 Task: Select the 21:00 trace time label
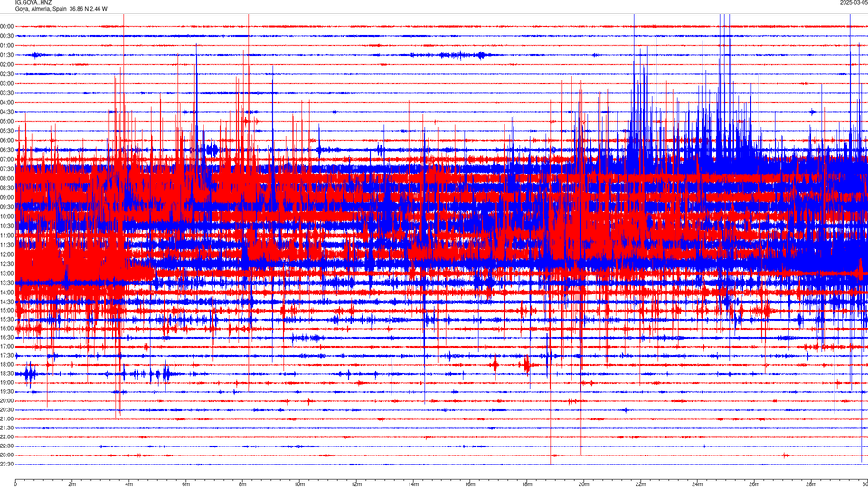(x=7, y=418)
